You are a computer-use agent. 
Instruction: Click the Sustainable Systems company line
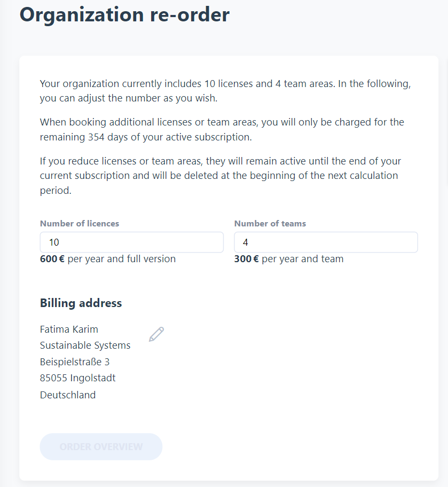click(85, 345)
